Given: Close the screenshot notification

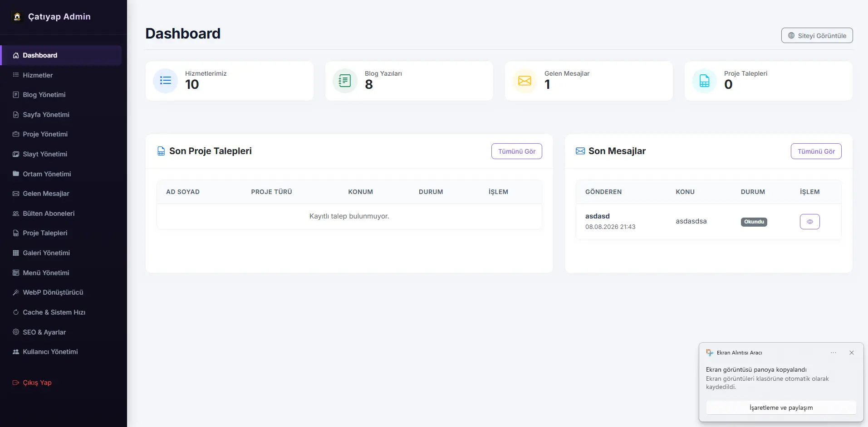Looking at the screenshot, I should pyautogui.click(x=852, y=353).
